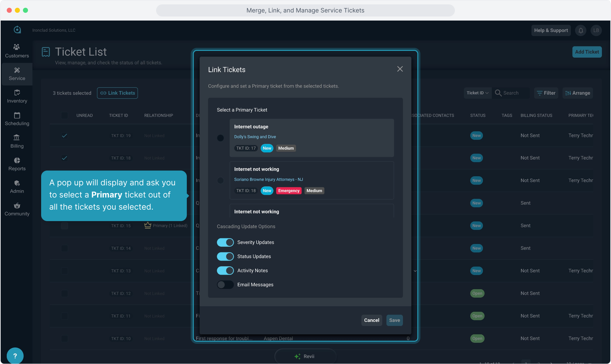Turn off Status Updates toggle

pos(225,256)
